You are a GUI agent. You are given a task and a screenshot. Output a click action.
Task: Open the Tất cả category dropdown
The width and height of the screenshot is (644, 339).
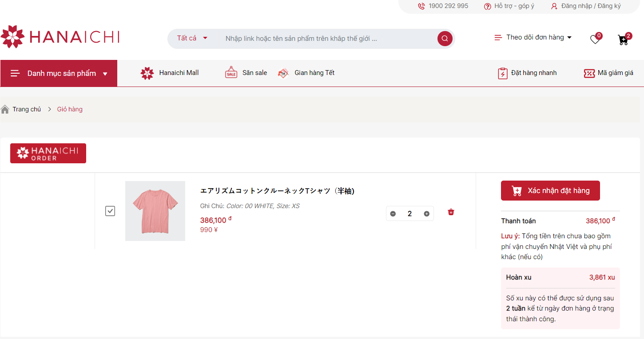[192, 38]
